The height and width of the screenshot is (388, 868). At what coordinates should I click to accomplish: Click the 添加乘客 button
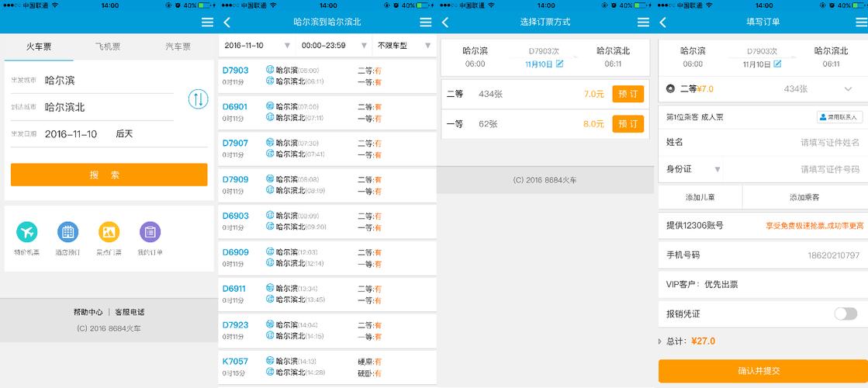[x=805, y=197]
